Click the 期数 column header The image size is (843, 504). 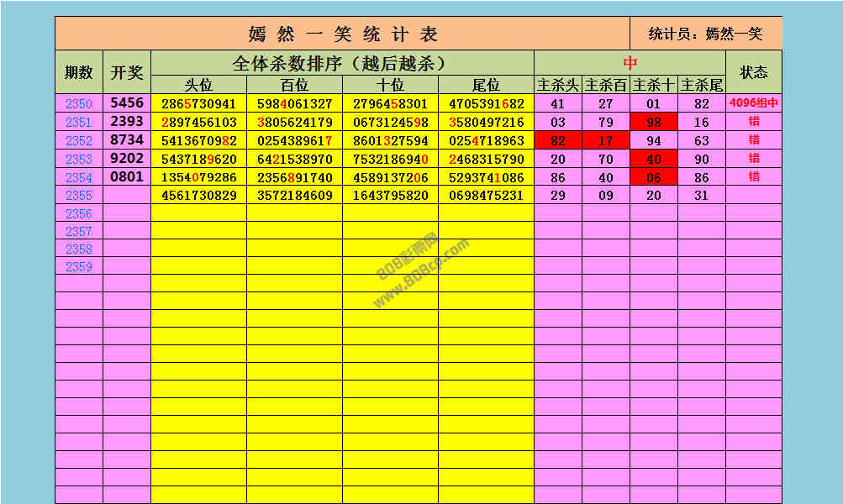79,72
